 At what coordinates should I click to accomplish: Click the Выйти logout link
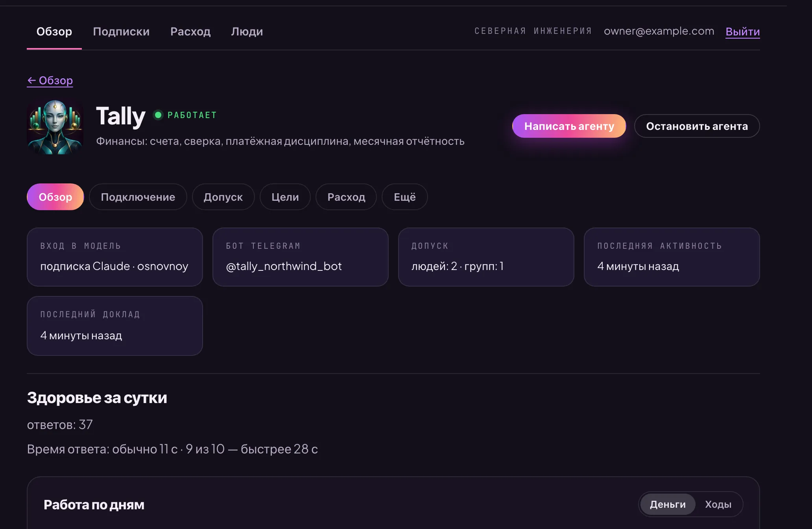tap(743, 31)
